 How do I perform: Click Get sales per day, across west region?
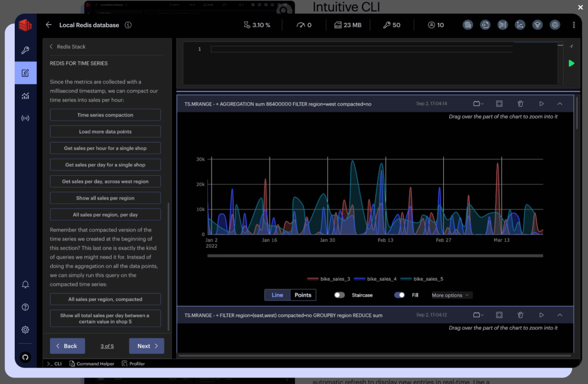click(106, 181)
